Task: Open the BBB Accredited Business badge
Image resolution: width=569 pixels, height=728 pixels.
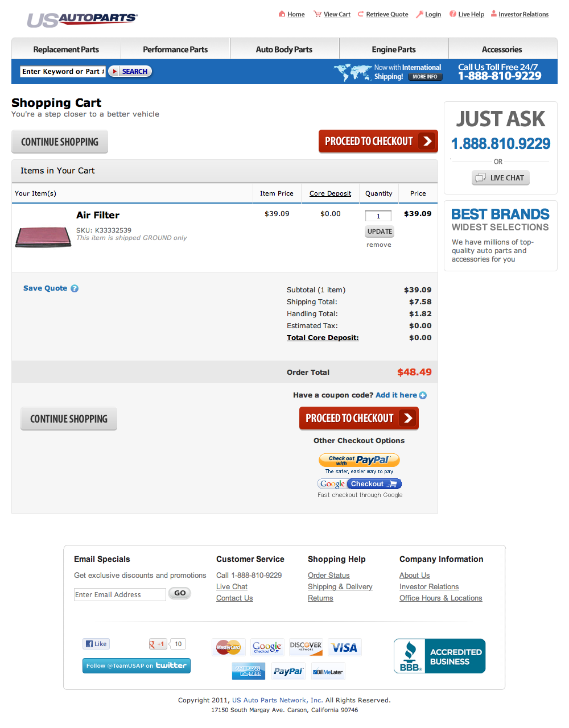Action: (x=439, y=656)
